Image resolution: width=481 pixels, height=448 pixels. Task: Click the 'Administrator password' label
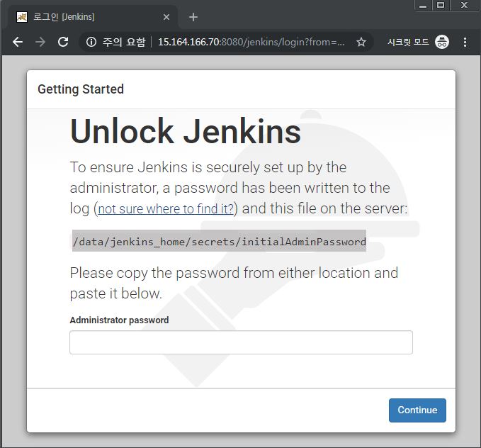point(119,320)
